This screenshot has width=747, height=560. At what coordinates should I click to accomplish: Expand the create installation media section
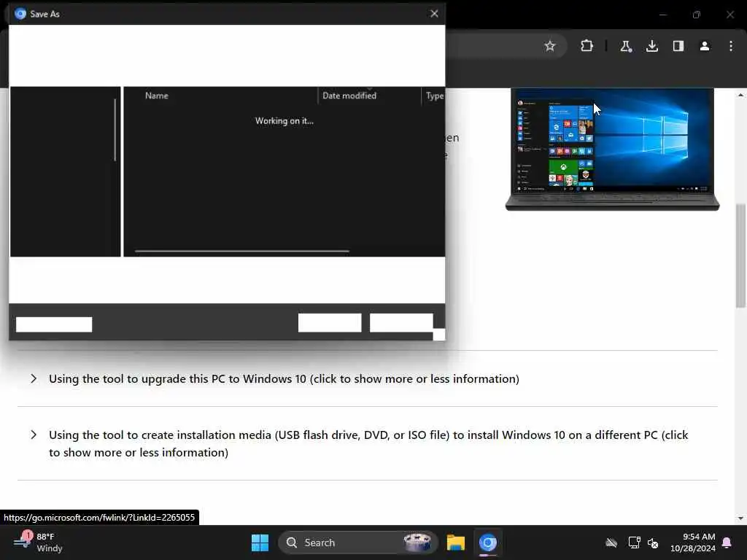click(x=34, y=435)
